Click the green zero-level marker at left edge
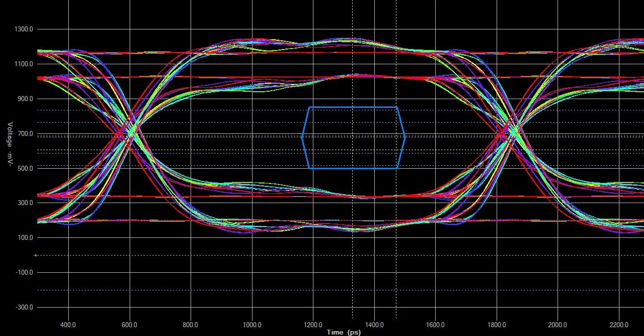Image resolution: width=644 pixels, height=336 pixels. tap(35, 255)
